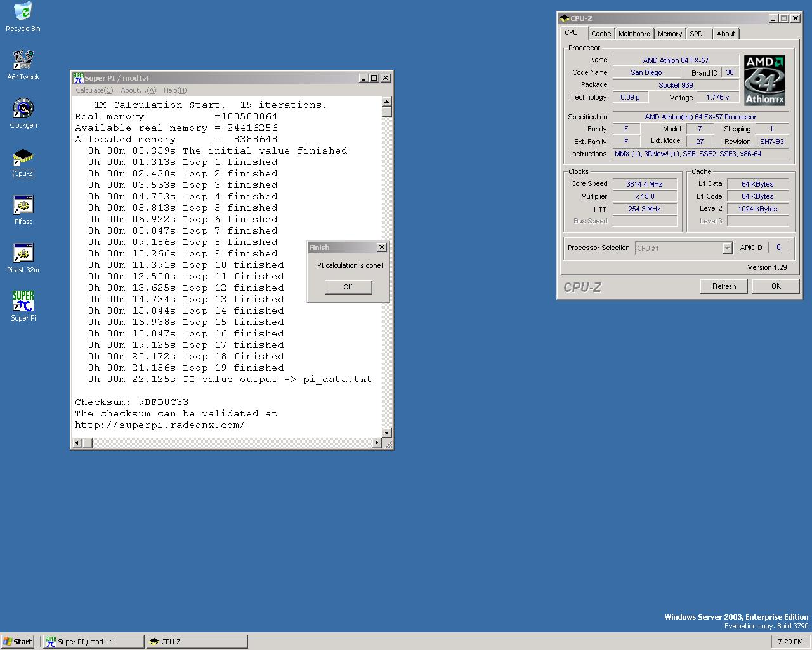812x650 pixels.
Task: Click the Instructions field listing MMX, SSE
Action: pos(700,154)
